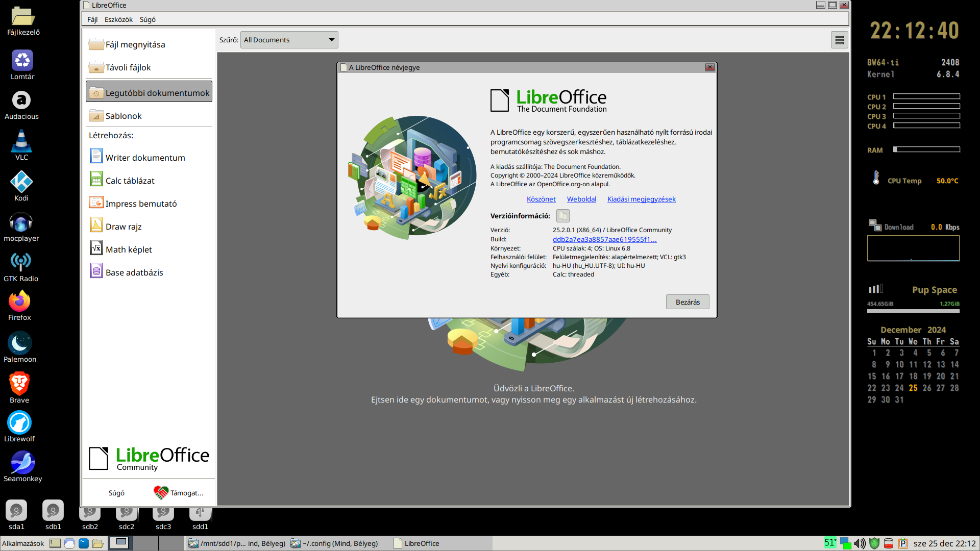
Task: Launch Brave from the desktop
Action: pyautogui.click(x=19, y=388)
